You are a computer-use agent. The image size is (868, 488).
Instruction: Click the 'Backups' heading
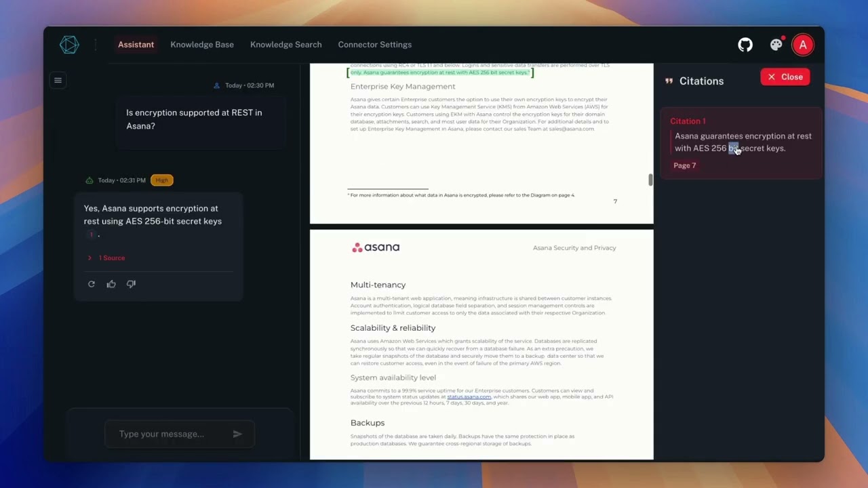click(x=368, y=422)
